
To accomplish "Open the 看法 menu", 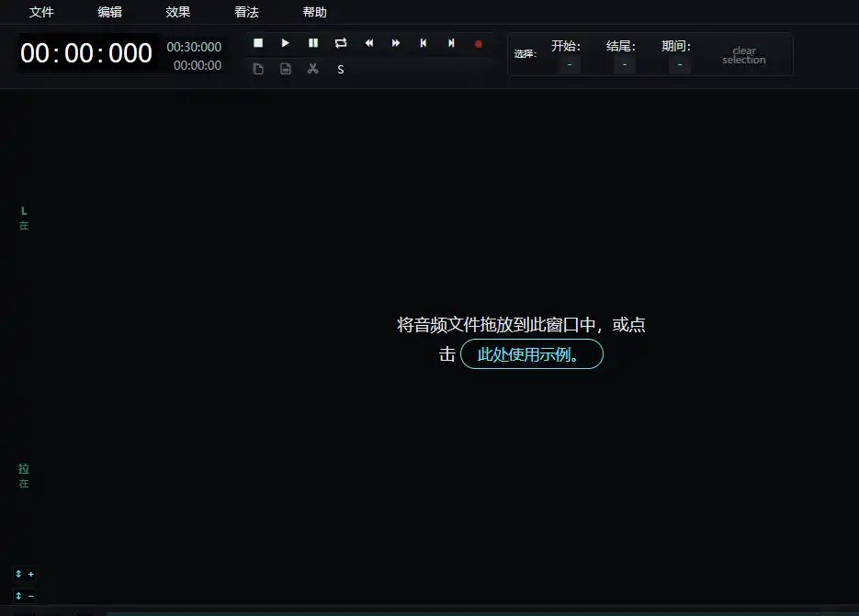I will pos(246,12).
